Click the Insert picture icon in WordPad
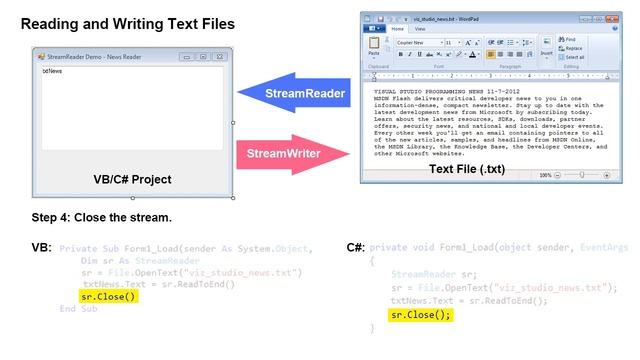Screen dimensions: 640x360 (x=547, y=41)
